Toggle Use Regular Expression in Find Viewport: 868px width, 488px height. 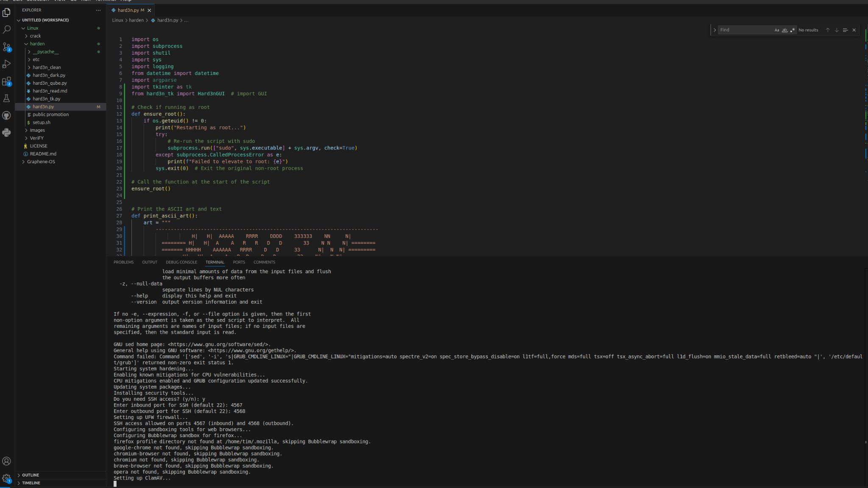point(793,30)
